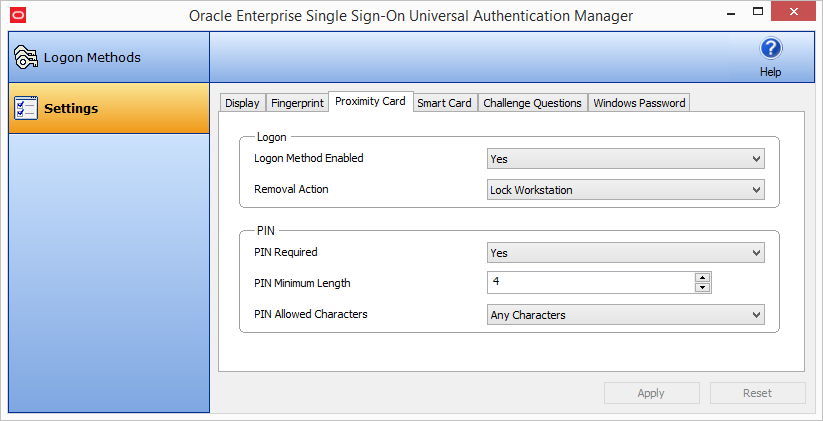Click the Reset button
This screenshot has height=421, width=823.
coord(757,393)
